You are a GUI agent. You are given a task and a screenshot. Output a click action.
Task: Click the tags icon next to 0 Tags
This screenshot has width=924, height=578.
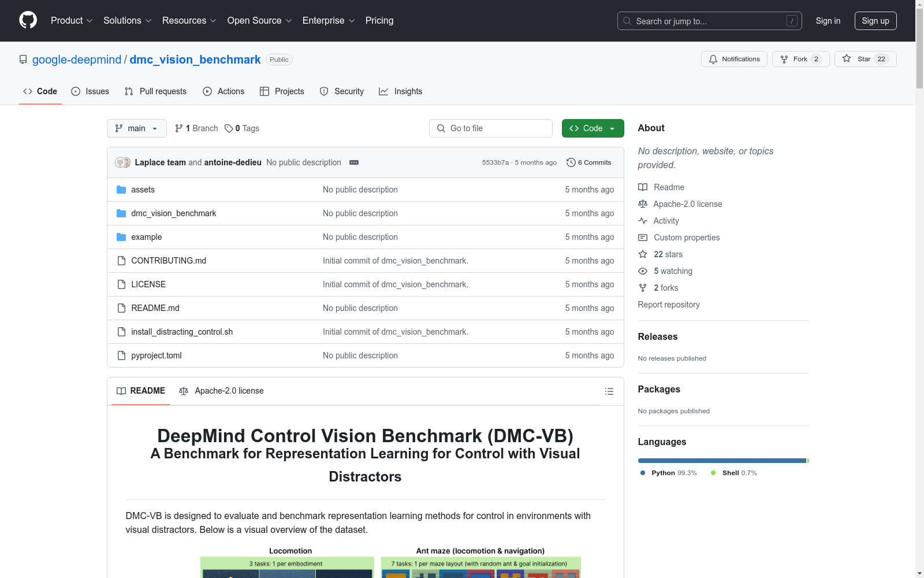click(229, 128)
